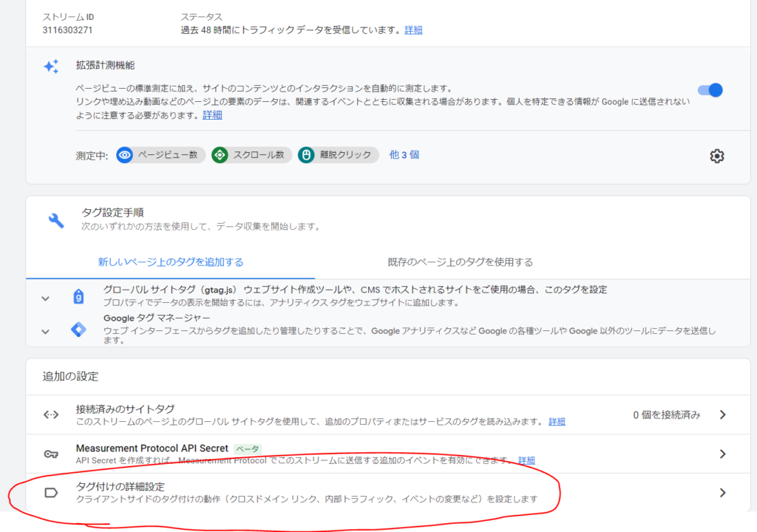Click the 接続済みのサイトタグ code icon
Viewport: 757px width, 532px height.
coord(51,415)
